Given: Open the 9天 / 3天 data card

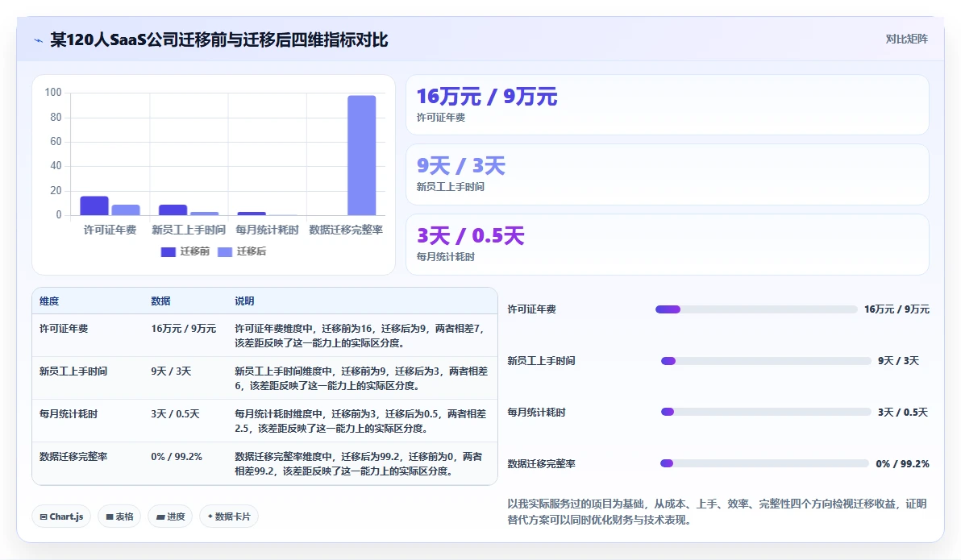Looking at the screenshot, I should [668, 175].
